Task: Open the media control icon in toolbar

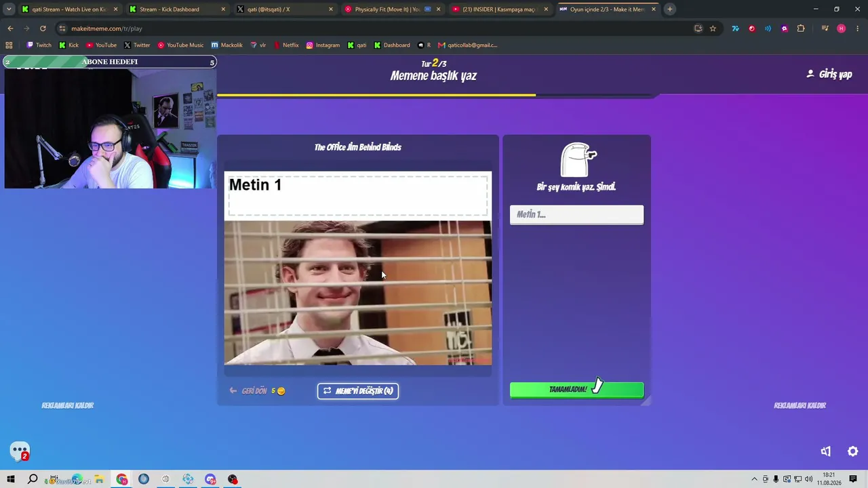Action: pos(825,28)
